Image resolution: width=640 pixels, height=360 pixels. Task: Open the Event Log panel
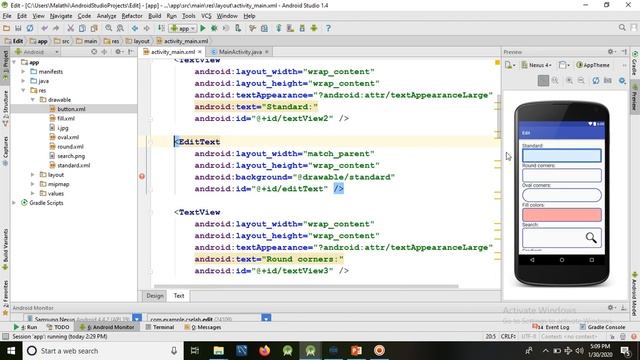pyautogui.click(x=551, y=327)
